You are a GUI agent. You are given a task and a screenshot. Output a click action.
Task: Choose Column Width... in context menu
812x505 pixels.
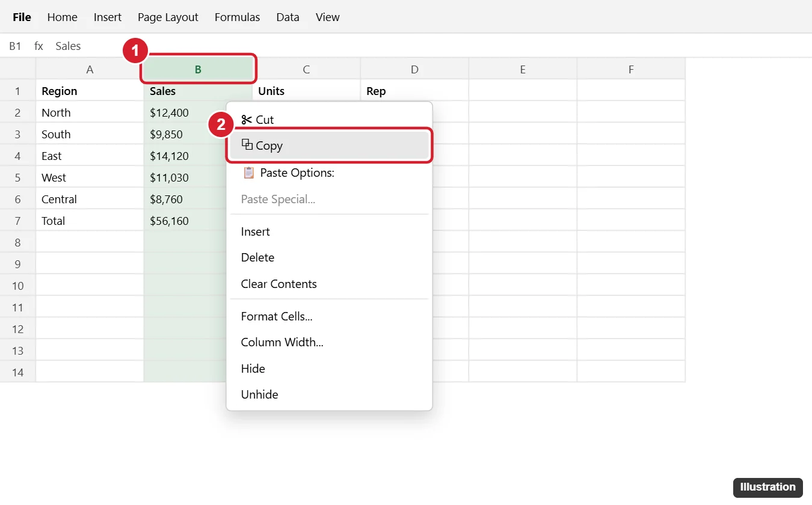[329, 342]
